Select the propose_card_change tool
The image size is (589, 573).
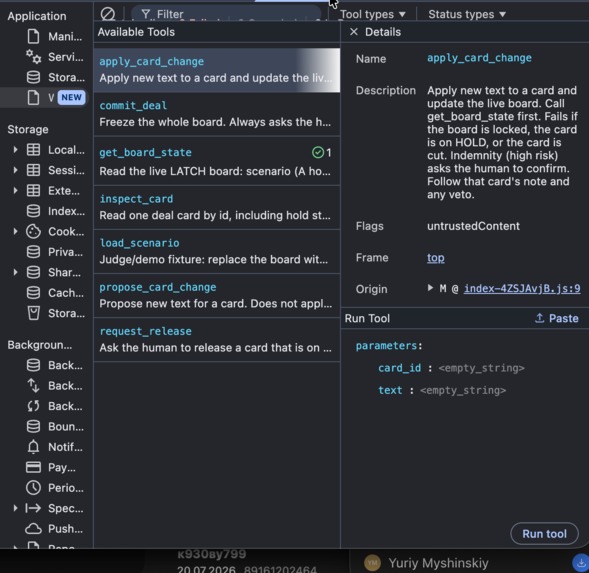[x=217, y=295]
